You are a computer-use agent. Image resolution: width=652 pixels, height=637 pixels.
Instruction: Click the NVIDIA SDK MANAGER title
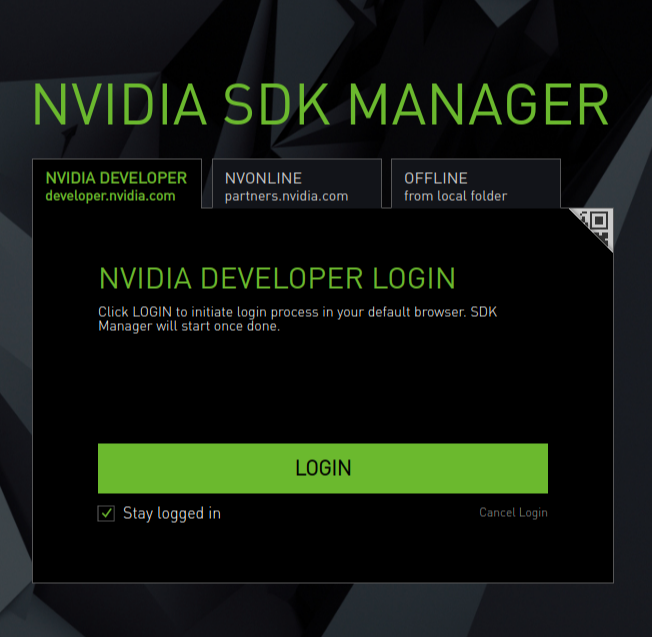tap(321, 104)
